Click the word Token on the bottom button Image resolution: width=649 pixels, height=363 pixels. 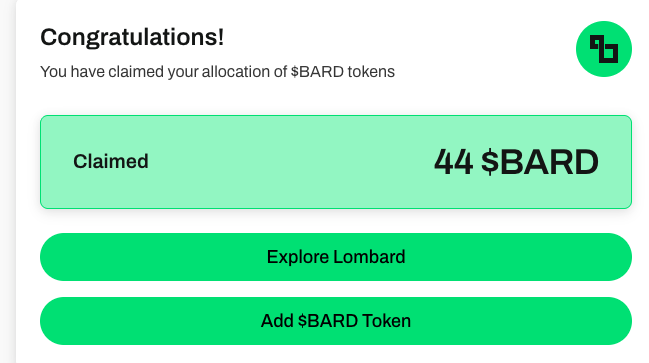387,321
